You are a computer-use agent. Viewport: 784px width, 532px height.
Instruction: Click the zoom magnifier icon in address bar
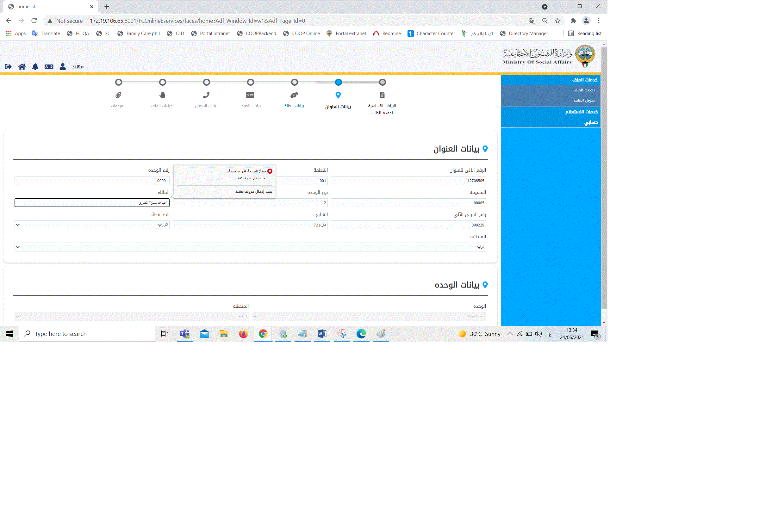pos(545,21)
